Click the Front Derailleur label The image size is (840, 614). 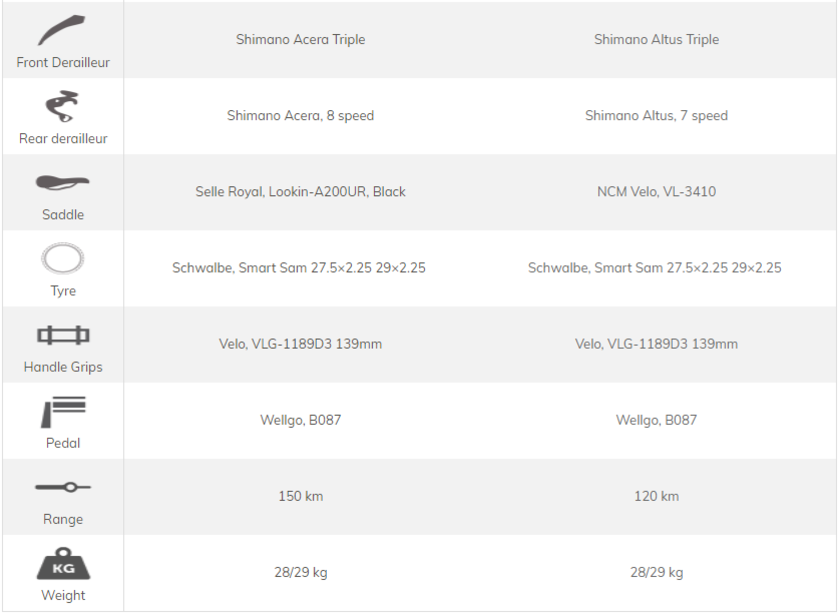pos(63,63)
